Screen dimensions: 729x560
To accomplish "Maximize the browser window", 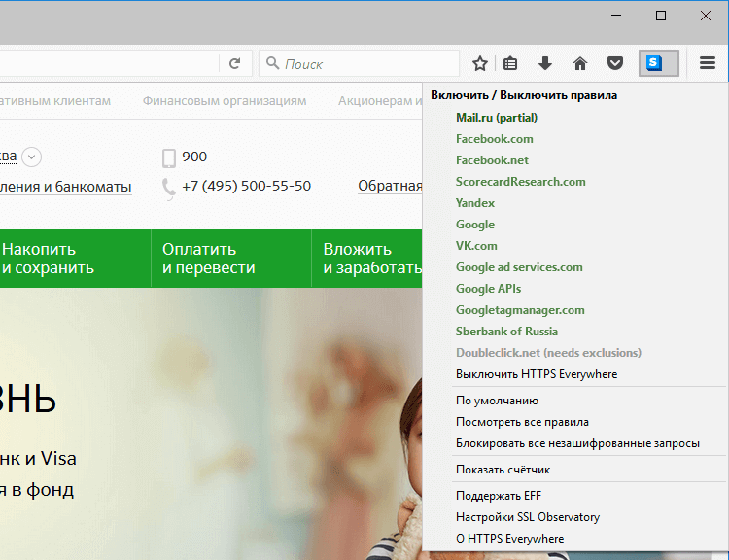I will point(661,16).
